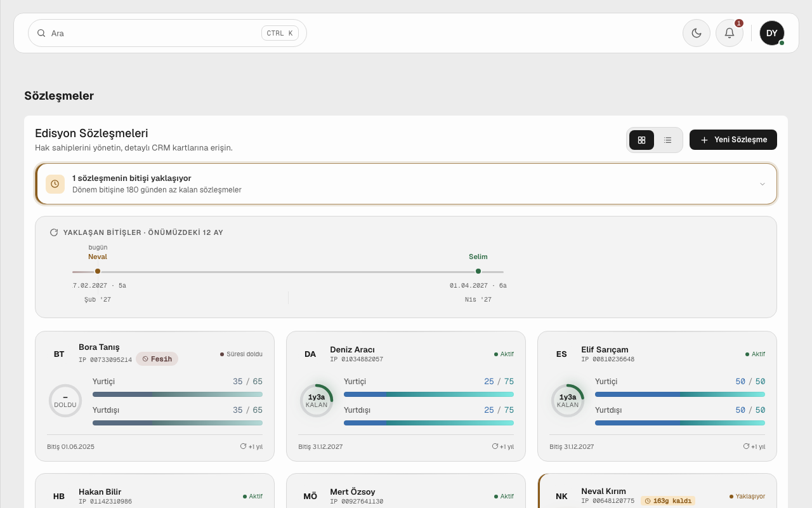The width and height of the screenshot is (812, 508).
Task: Click the clock icon in expiry alert
Action: coord(55,184)
